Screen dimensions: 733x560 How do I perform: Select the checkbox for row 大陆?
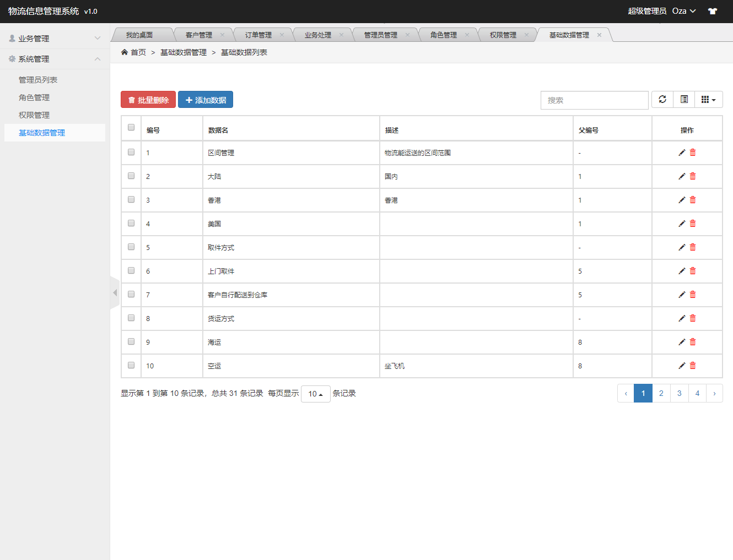click(131, 176)
